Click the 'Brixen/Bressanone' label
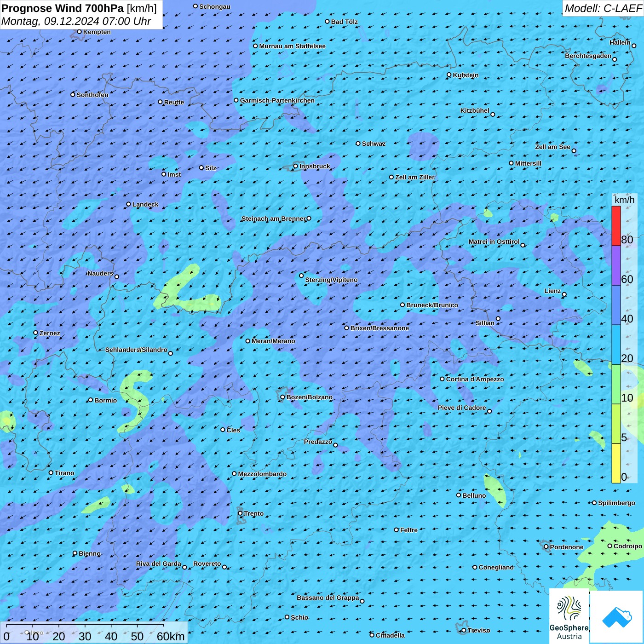 click(380, 328)
